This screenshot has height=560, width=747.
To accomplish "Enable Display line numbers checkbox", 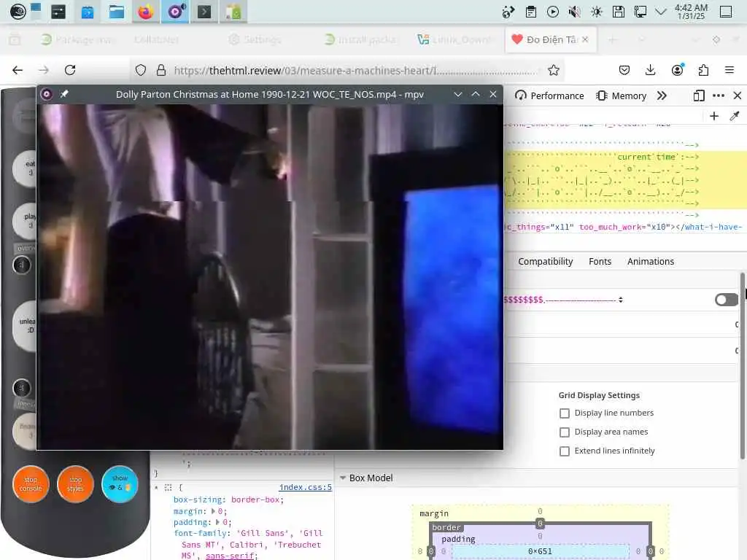I will [x=565, y=413].
